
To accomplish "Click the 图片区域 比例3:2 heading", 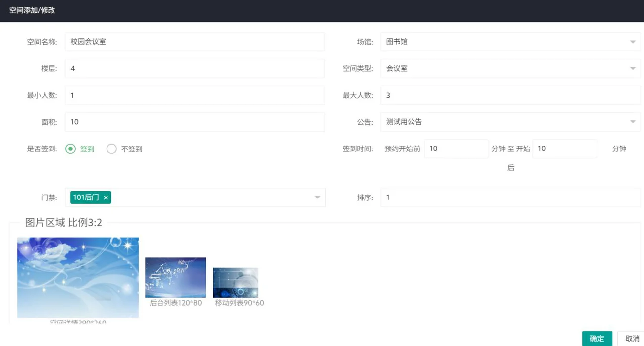I will (63, 223).
